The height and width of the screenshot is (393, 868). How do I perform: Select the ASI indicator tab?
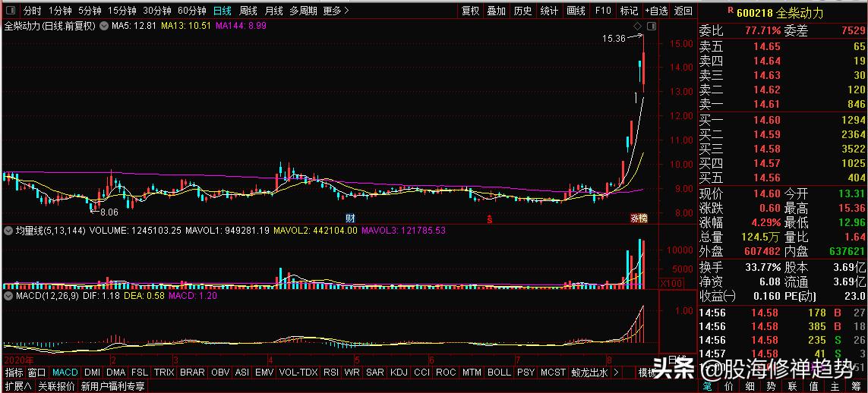242,373
